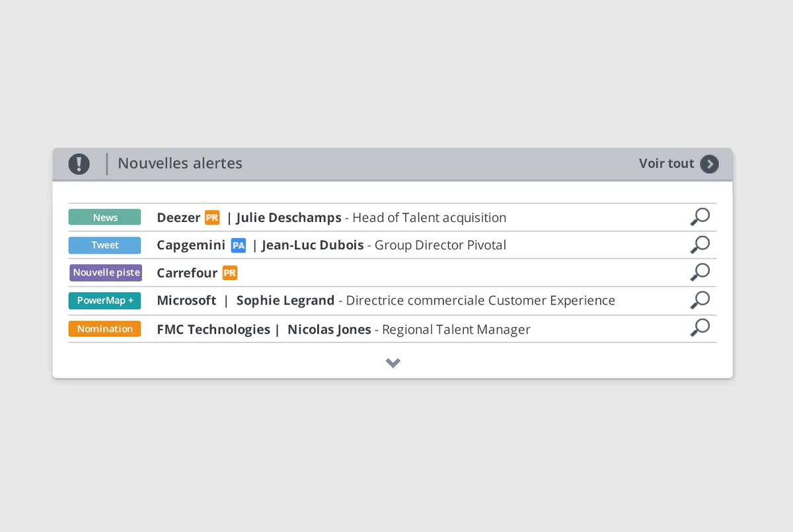This screenshot has width=793, height=532.
Task: Click the magnifier icon in FMC Technologies row
Action: [x=699, y=328]
